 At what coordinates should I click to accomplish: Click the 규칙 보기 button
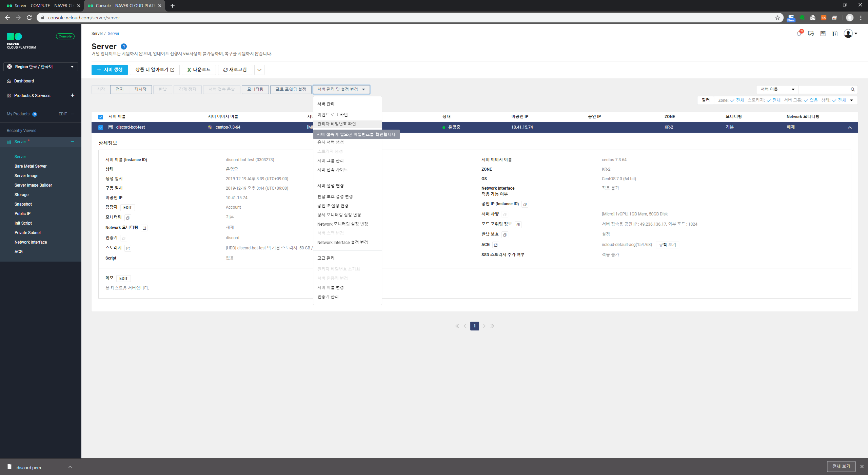pos(667,245)
